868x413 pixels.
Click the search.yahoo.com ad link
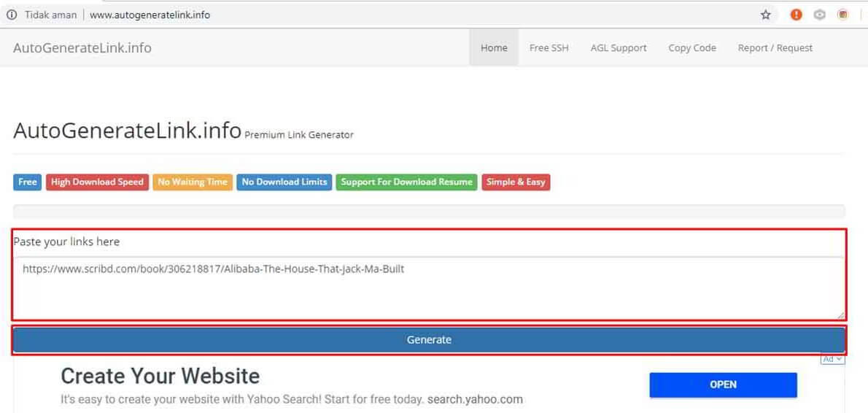(475, 399)
